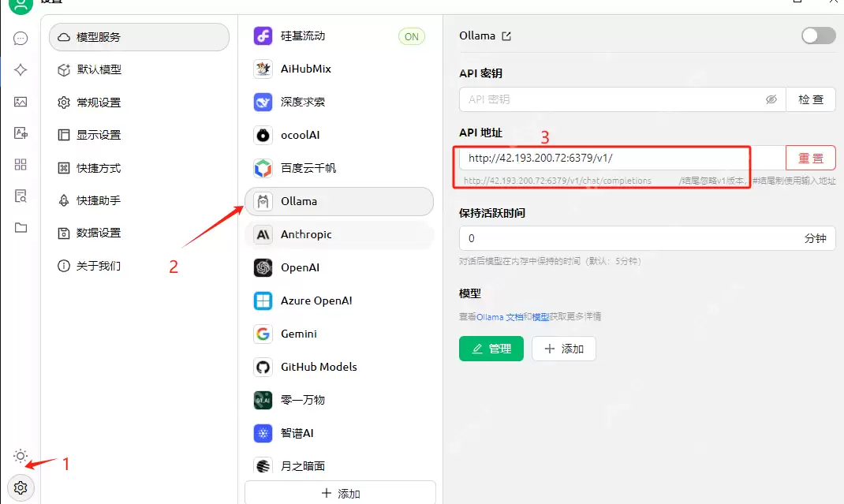
Task: Open the Ollama external page via link icon
Action: 506,35
